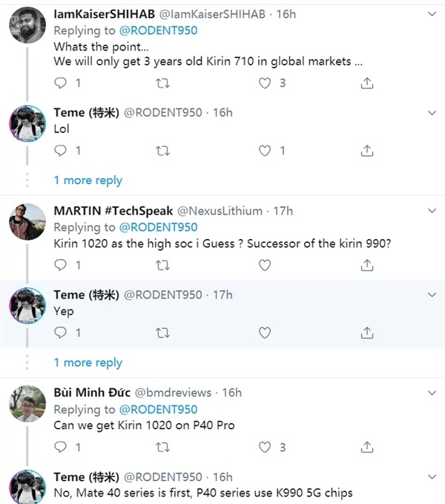Open IamKaiserSHIHAB's profile avatar
Screen dimensions: 445x504
(x=27, y=25)
